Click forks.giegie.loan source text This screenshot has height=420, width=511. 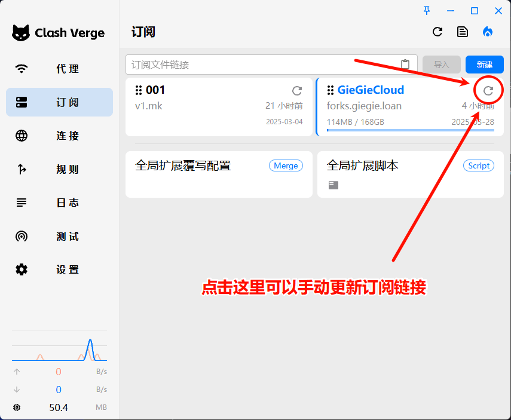pyautogui.click(x=364, y=106)
